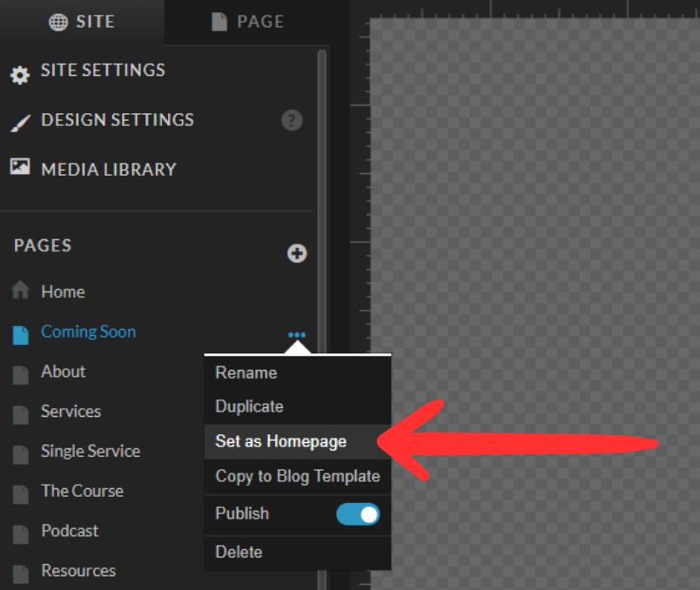Image resolution: width=700 pixels, height=590 pixels.
Task: Select the Podcast page
Action: coord(70,531)
